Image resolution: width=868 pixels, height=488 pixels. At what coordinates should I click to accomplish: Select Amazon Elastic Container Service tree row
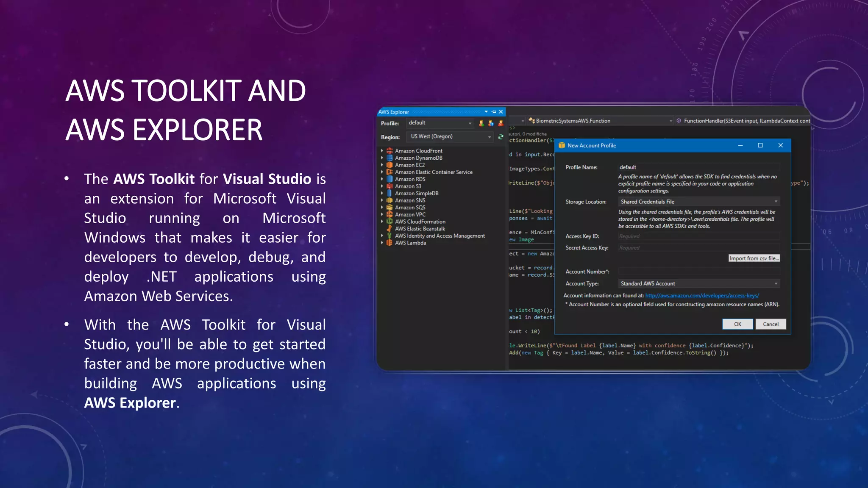pos(434,172)
